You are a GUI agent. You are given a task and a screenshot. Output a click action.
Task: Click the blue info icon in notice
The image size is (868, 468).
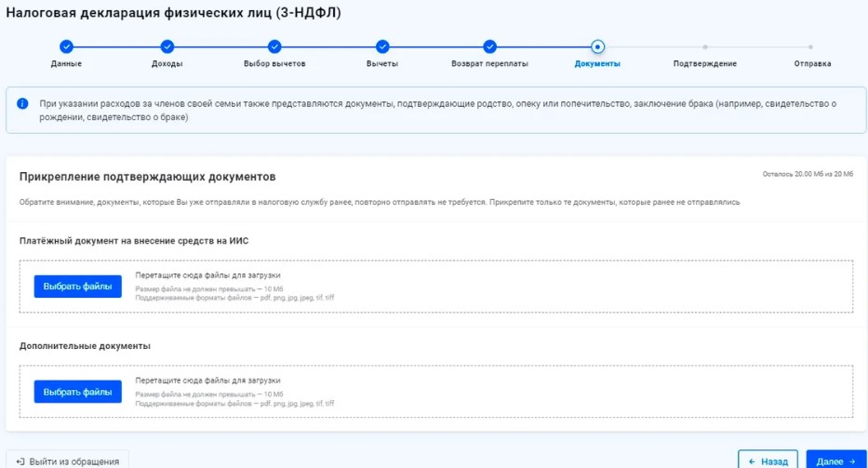point(22,103)
